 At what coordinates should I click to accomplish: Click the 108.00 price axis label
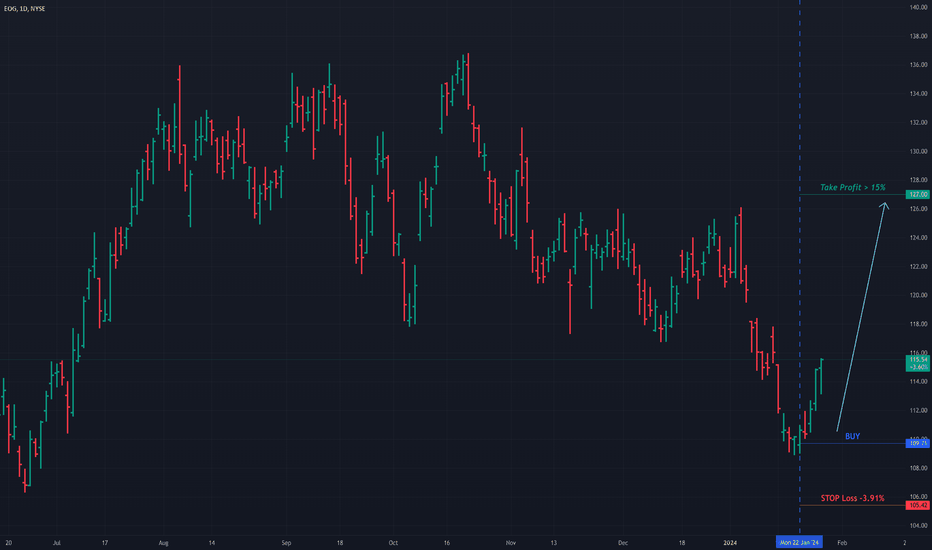point(918,468)
